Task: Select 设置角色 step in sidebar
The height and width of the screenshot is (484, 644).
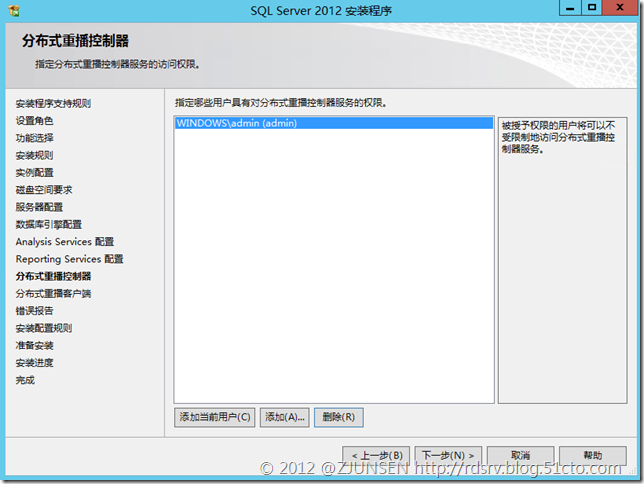Action: coord(34,121)
